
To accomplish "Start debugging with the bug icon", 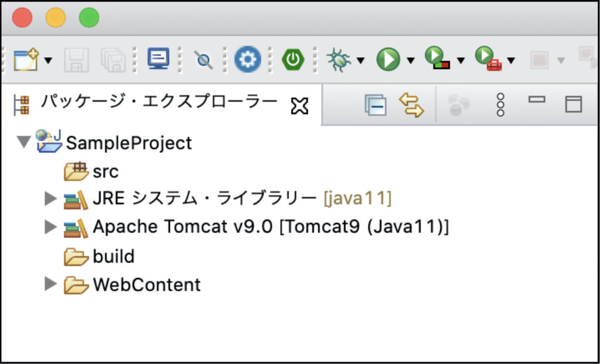I will point(339,60).
